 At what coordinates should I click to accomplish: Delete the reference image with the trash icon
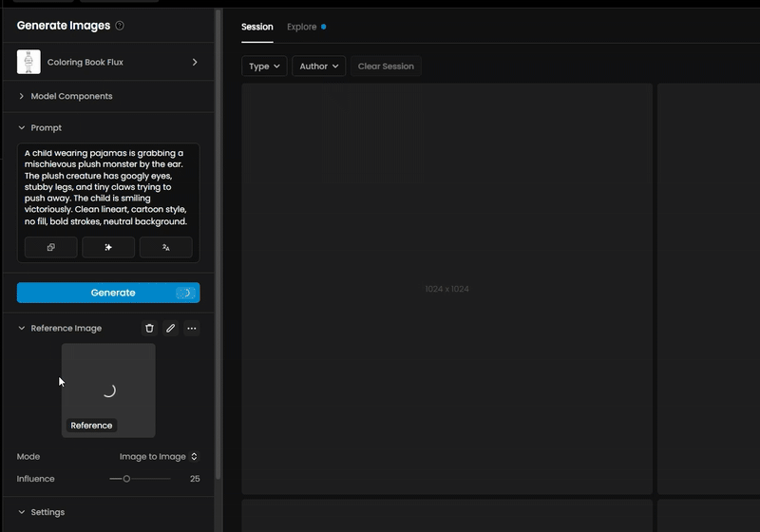pos(149,328)
